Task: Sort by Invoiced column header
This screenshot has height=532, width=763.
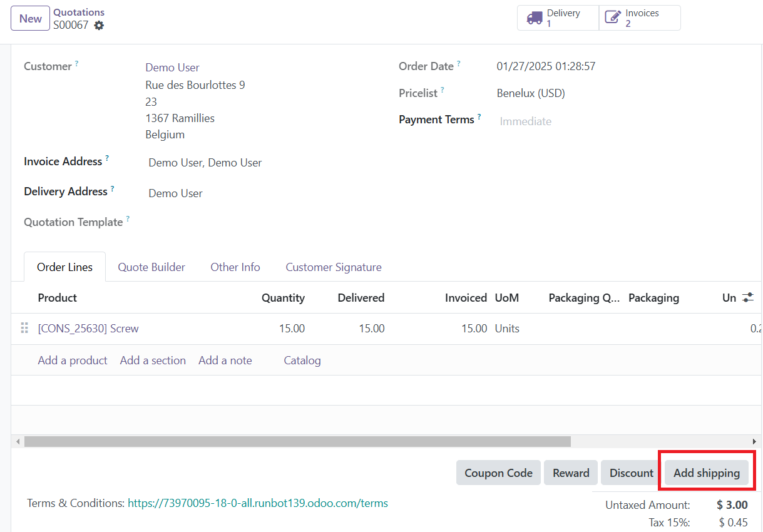Action: pos(466,298)
